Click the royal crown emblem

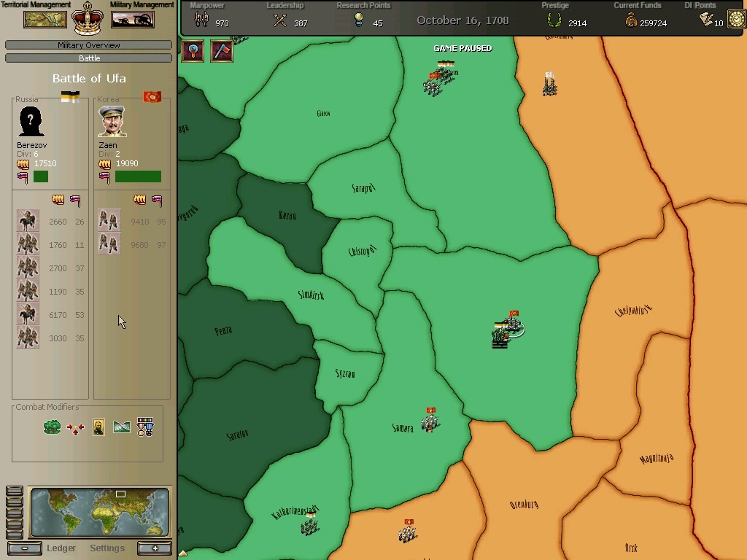(x=88, y=18)
